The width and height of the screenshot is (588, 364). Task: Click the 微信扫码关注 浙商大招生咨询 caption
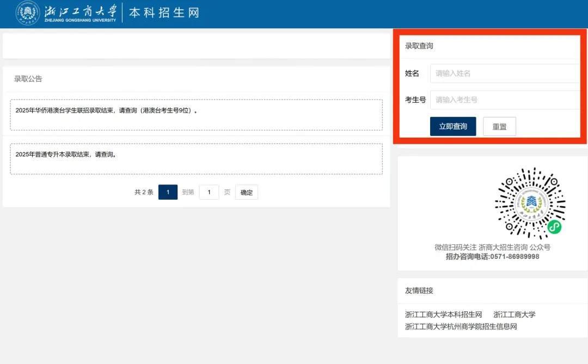492,247
